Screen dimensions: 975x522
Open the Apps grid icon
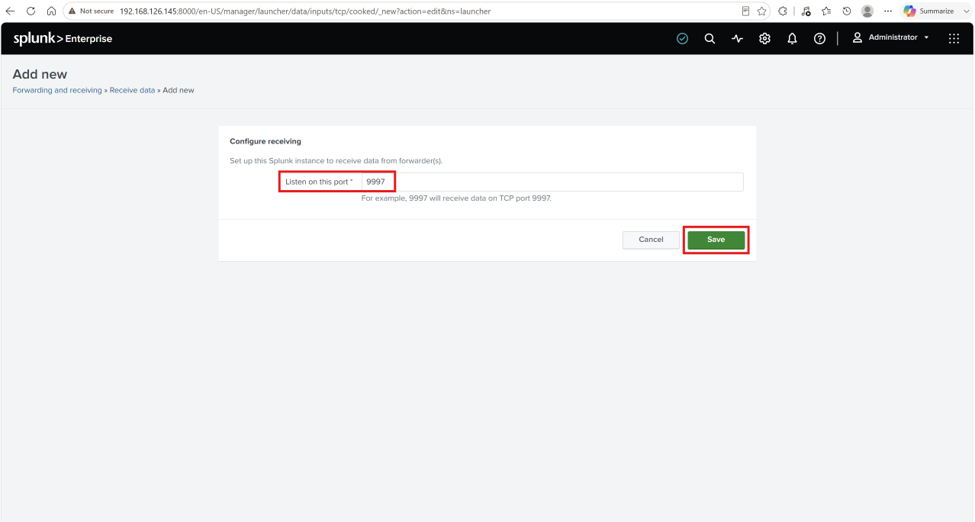954,39
